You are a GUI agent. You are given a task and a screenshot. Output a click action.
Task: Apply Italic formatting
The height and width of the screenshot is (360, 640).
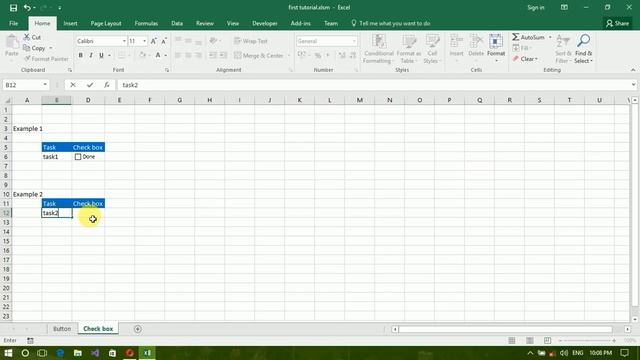pyautogui.click(x=91, y=55)
